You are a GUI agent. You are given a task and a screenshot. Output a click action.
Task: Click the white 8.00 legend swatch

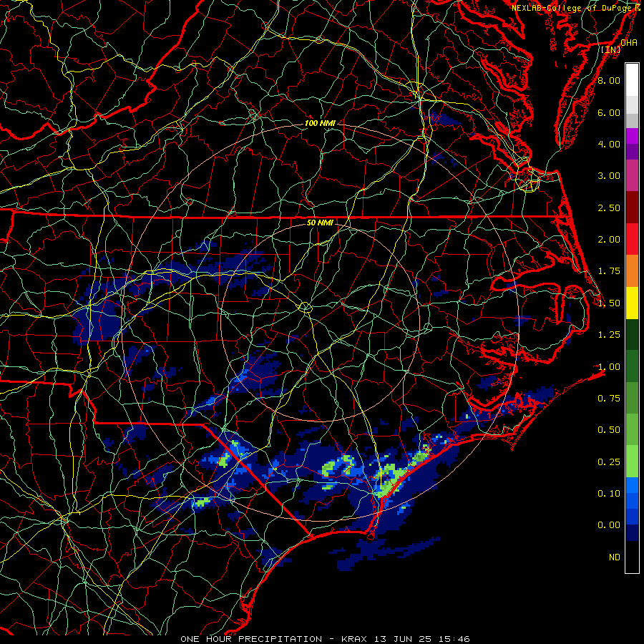(x=632, y=80)
